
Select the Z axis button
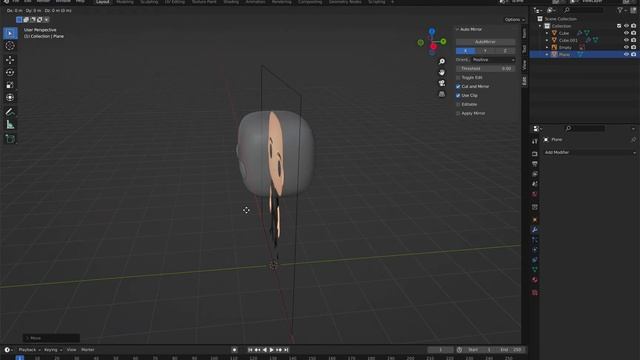(505, 51)
